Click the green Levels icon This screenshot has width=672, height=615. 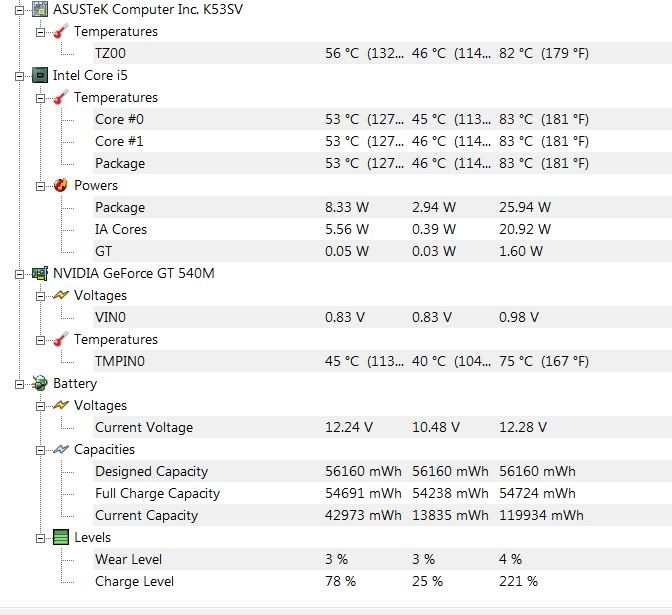pos(60,537)
